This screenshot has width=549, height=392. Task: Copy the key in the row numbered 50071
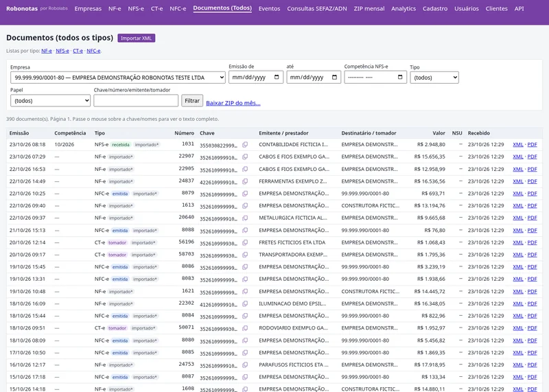pyautogui.click(x=245, y=328)
